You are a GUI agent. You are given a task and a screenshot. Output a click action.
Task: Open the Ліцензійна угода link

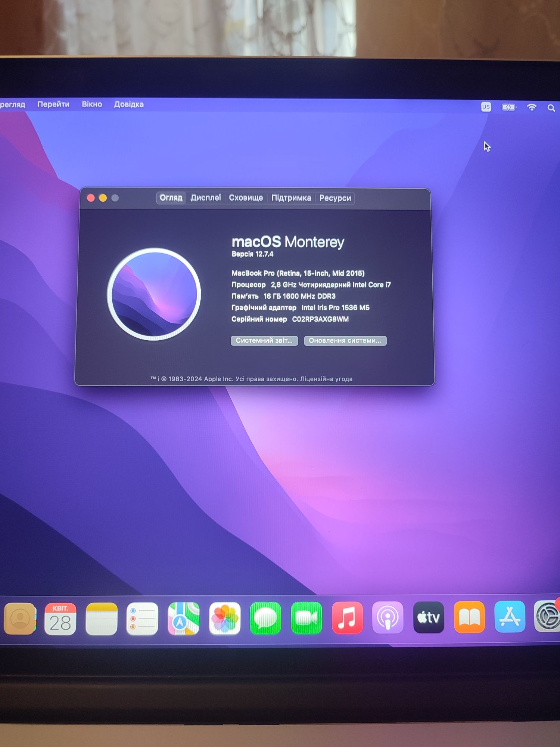coord(326,379)
